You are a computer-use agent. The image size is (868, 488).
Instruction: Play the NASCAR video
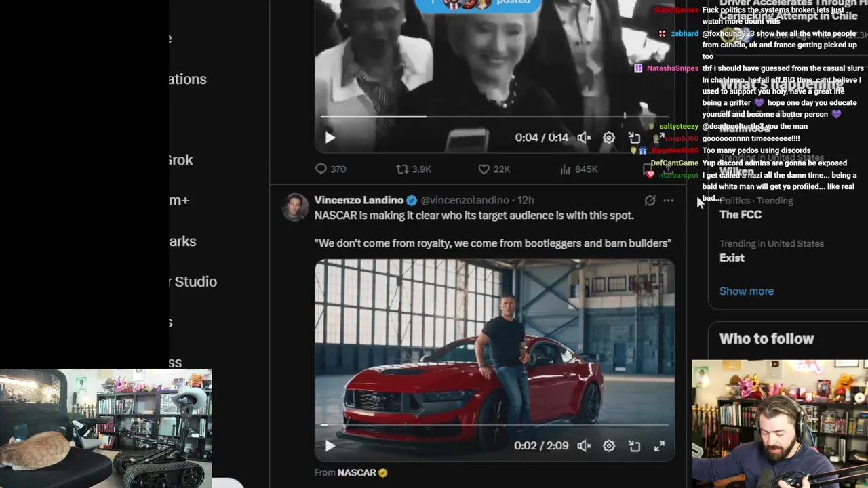(x=330, y=446)
